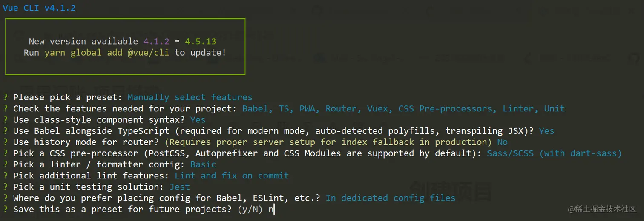Viewport: 644px width, 221px height.
Task: Click the new version number 4.5.13
Action: click(200, 41)
